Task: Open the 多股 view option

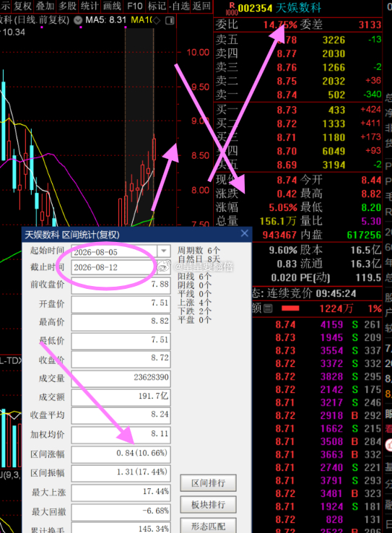Action: (x=67, y=6)
